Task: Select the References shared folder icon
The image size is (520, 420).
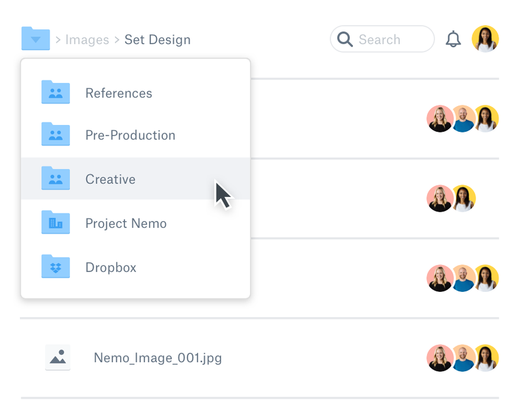Action: pos(55,92)
